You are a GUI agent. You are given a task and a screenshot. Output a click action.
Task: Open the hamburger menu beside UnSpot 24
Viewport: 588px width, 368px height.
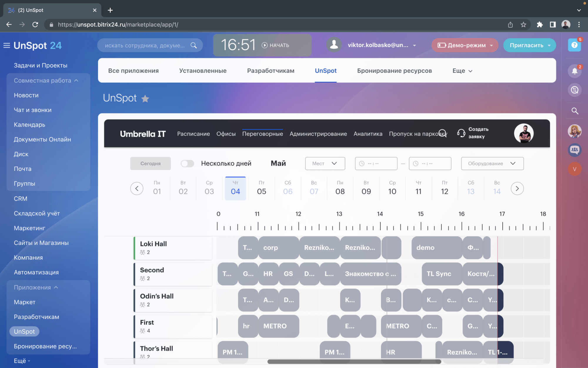(x=6, y=45)
